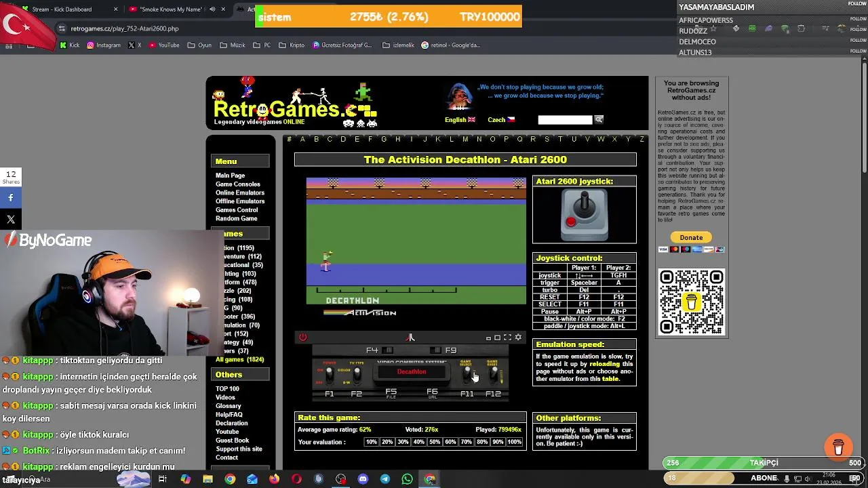This screenshot has width=868, height=488.
Task: Open the Müzik bookmarks folder
Action: pyautogui.click(x=233, y=45)
